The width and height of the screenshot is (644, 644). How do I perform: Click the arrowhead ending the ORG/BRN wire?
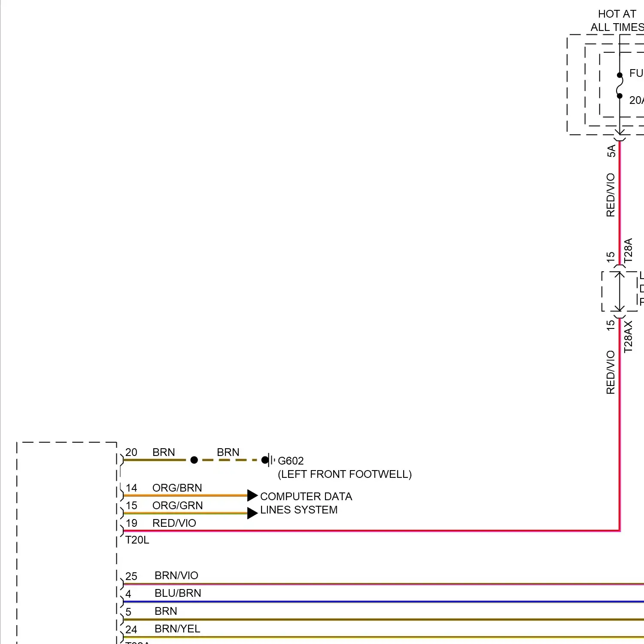point(252,495)
